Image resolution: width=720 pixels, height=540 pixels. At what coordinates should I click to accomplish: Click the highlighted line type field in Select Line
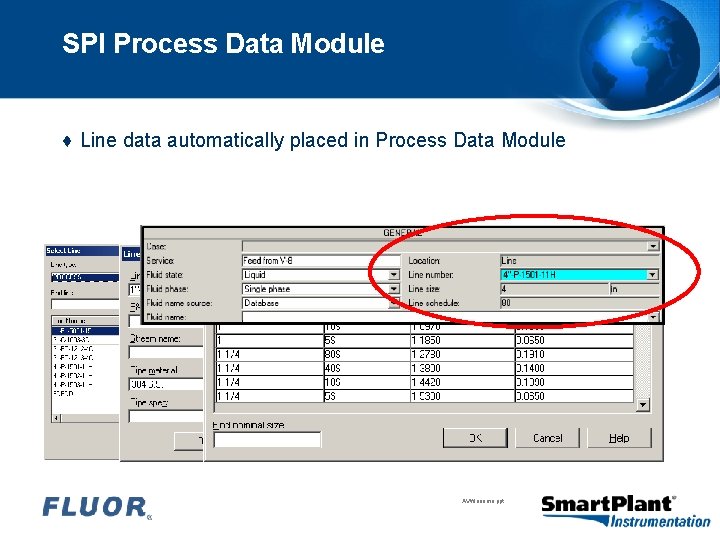click(x=84, y=277)
